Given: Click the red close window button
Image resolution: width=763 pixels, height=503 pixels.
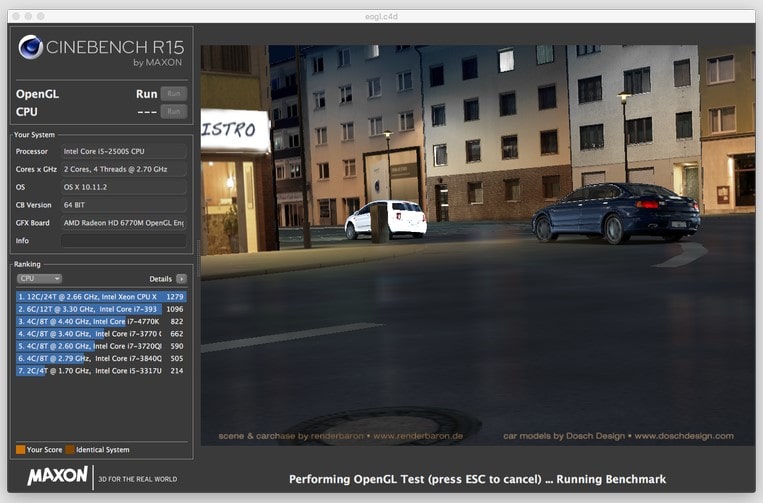Looking at the screenshot, I should tap(13, 16).
